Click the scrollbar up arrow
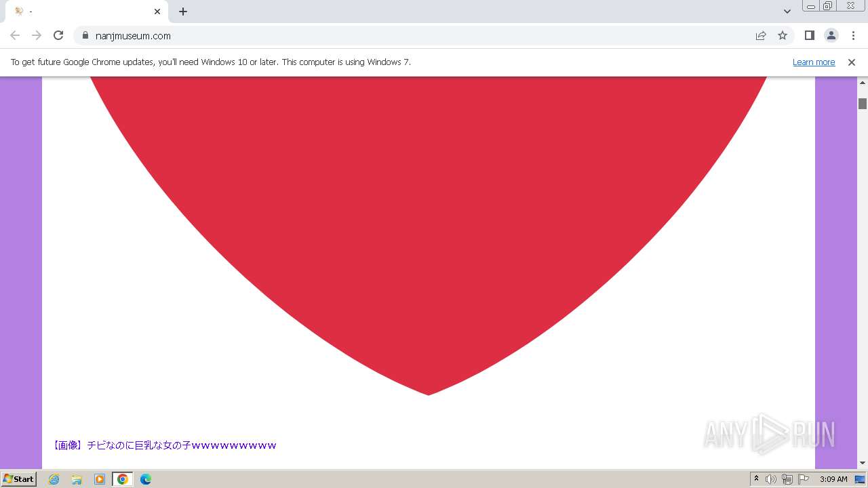868x488 pixels. pyautogui.click(x=863, y=82)
